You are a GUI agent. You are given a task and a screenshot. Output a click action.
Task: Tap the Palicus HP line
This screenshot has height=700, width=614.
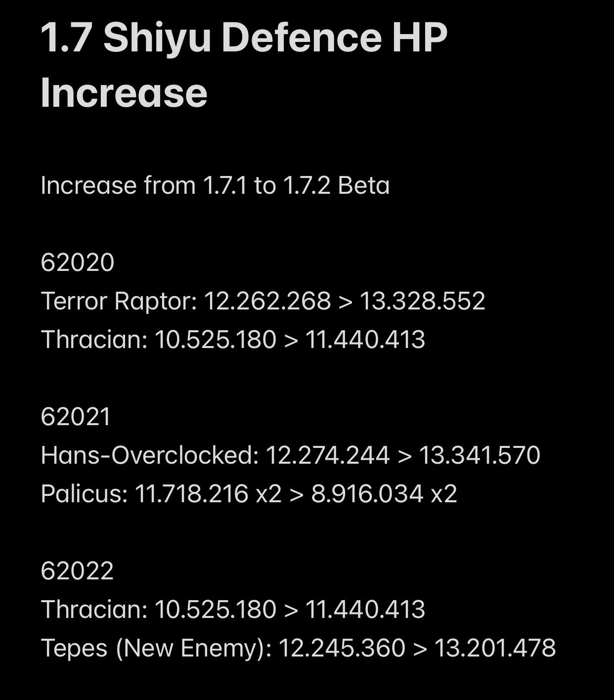(249, 493)
